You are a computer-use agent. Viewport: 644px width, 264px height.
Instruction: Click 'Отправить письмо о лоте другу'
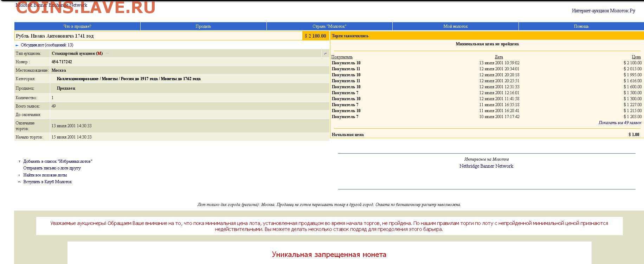pos(52,168)
